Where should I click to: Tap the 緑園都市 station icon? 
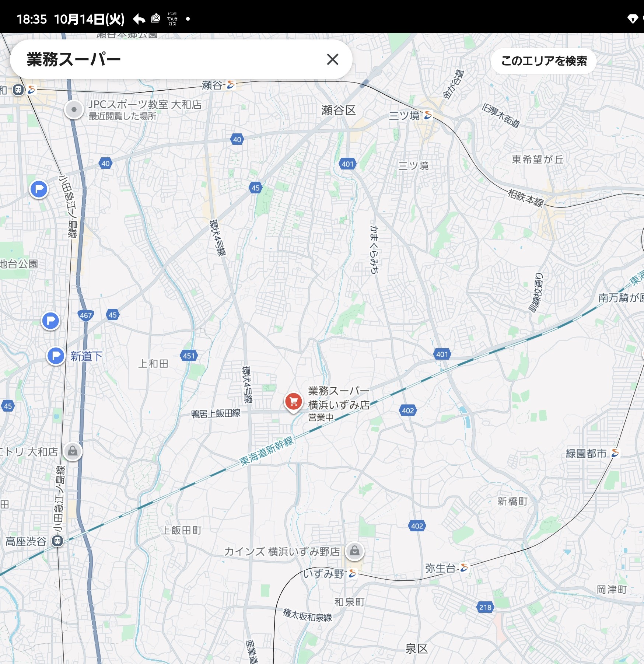point(615,453)
